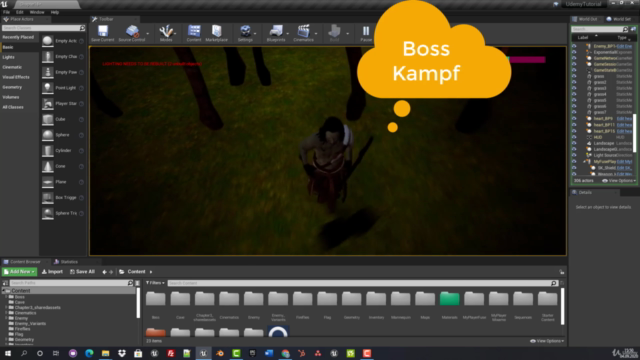Toggle visibility of Enemy_BP1 actor

point(574,46)
